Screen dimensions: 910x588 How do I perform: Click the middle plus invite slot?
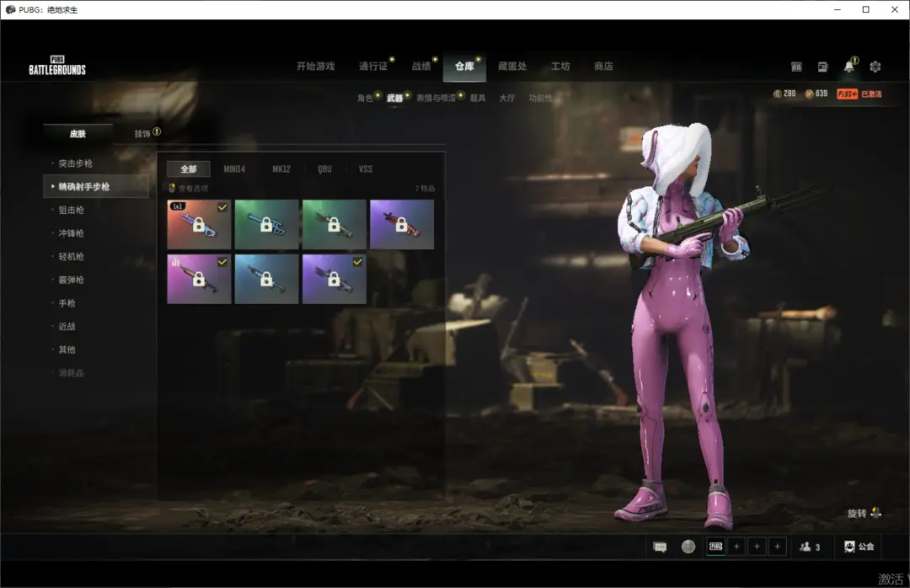757,546
